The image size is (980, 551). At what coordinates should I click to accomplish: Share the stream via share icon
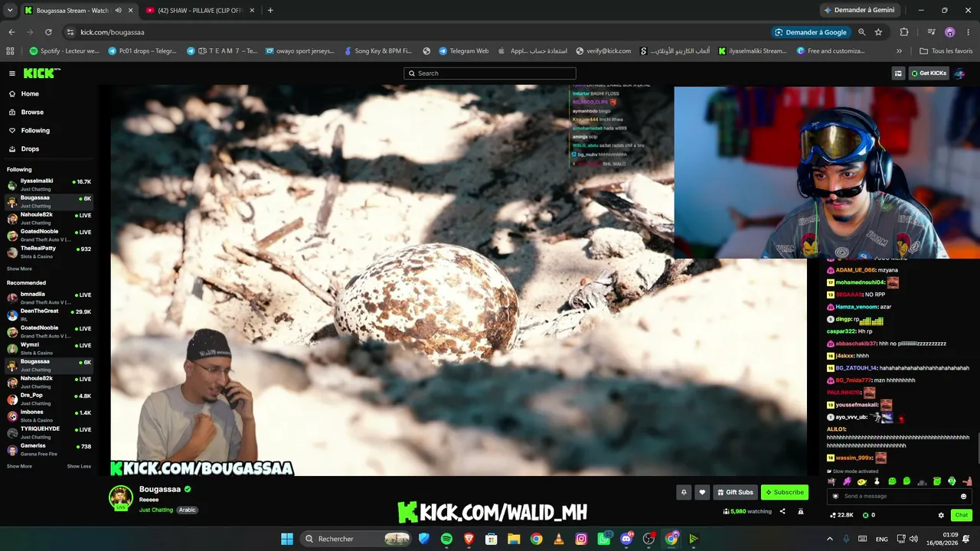pos(782,511)
